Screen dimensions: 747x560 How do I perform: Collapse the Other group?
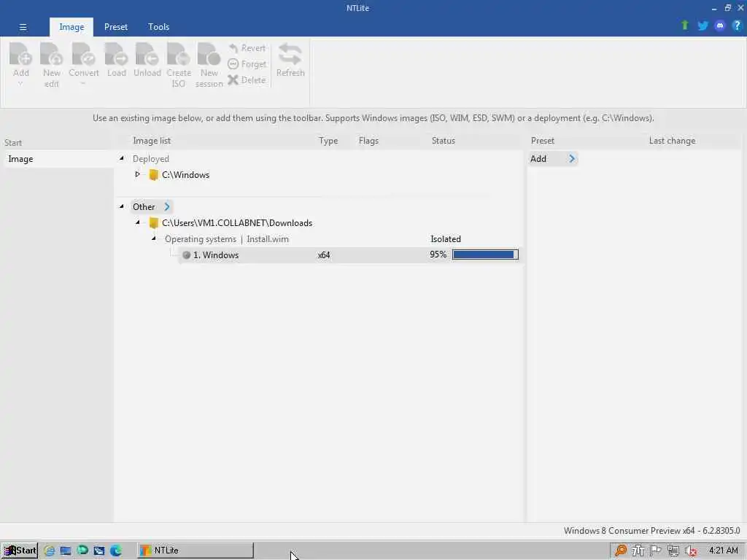[x=122, y=206]
